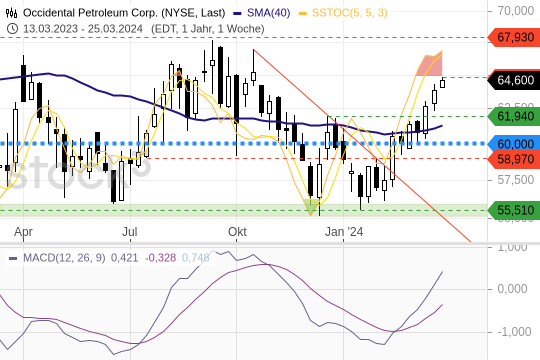
Task: Click the MACD value 0,421
Action: pyautogui.click(x=124, y=258)
